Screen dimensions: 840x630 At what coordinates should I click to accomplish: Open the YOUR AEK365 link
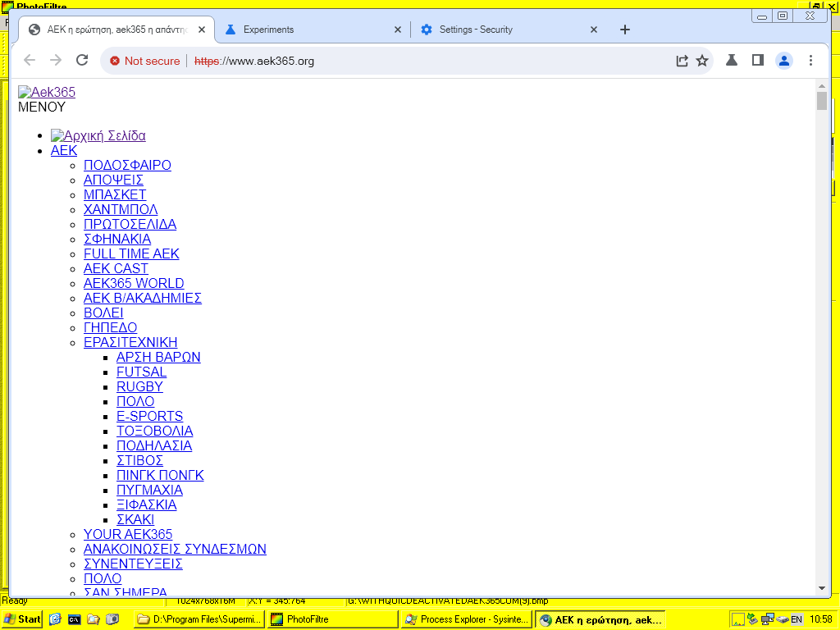(x=128, y=534)
